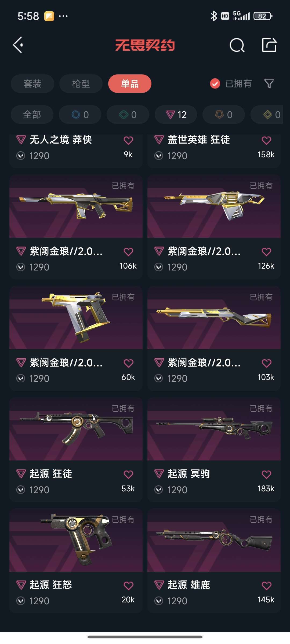
Task: Select the 全部 filter button
Action: (32, 115)
